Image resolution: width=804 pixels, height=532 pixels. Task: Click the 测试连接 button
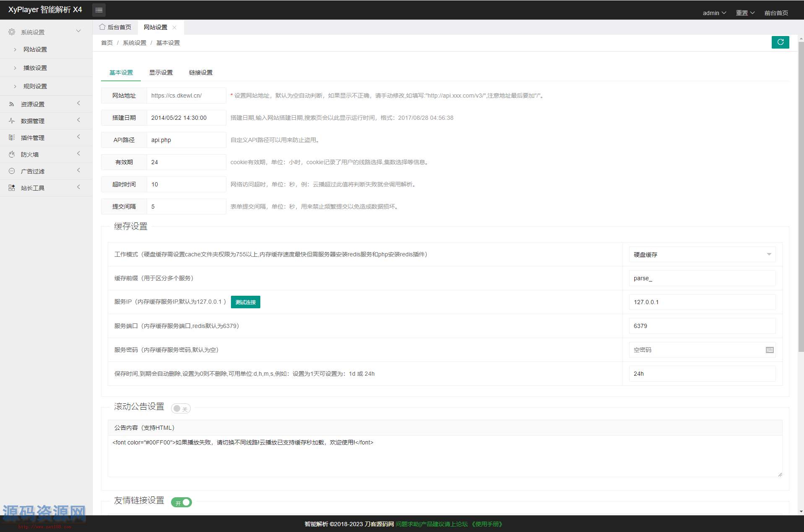point(245,302)
